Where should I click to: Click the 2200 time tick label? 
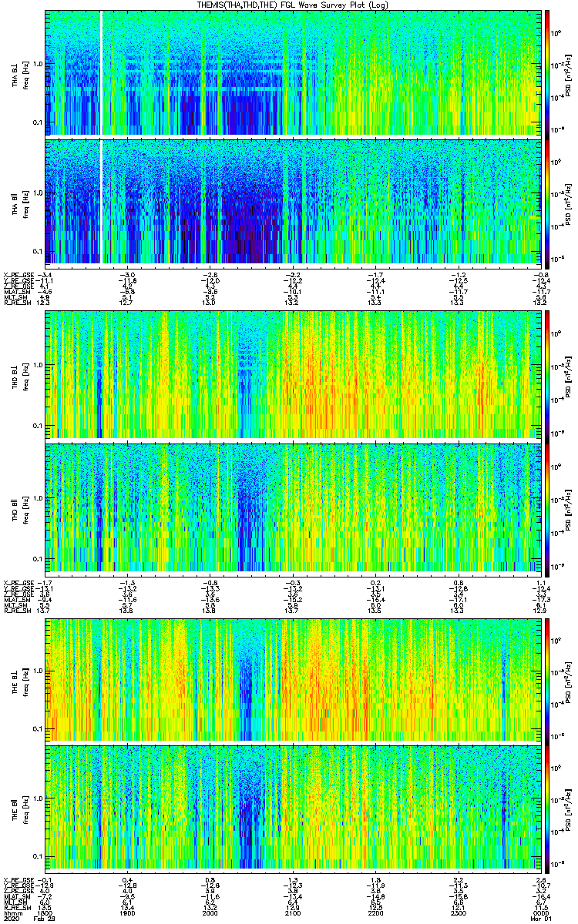tap(376, 913)
